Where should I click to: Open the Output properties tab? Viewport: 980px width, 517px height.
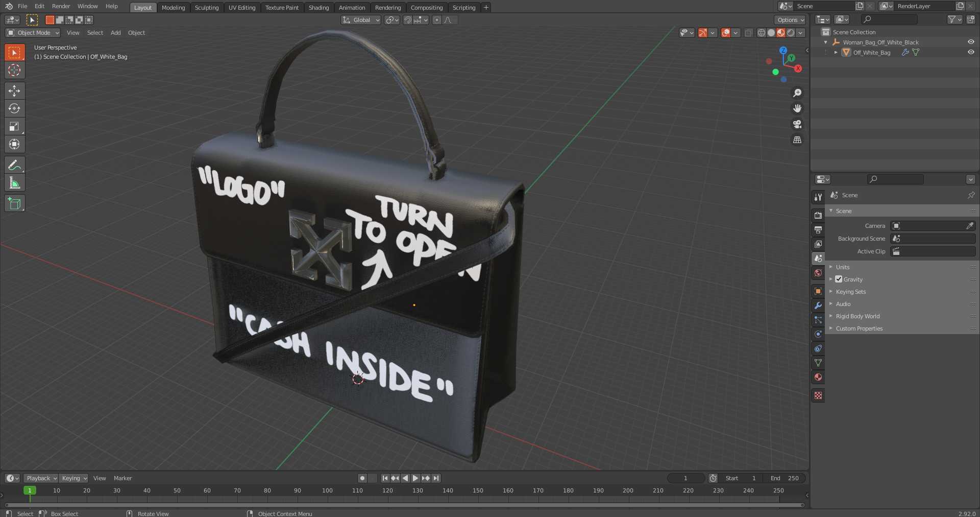(x=818, y=229)
